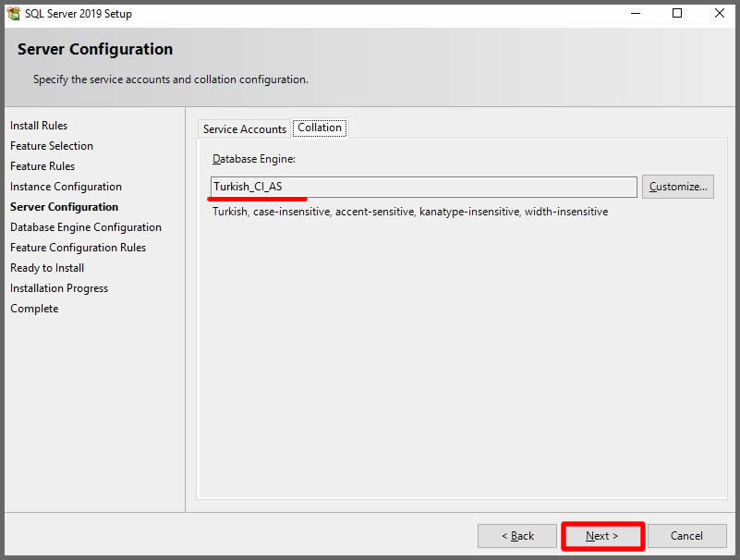
Task: Cancel the SQL Server setup
Action: coord(686,536)
